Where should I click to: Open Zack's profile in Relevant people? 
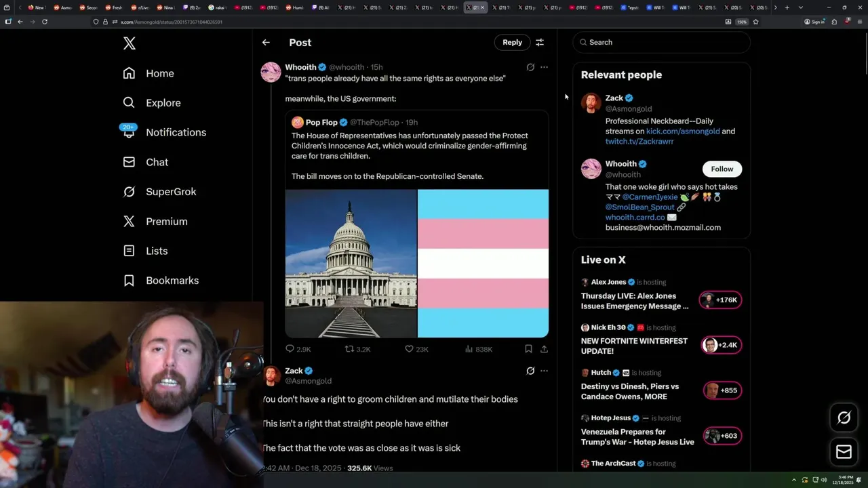(614, 98)
